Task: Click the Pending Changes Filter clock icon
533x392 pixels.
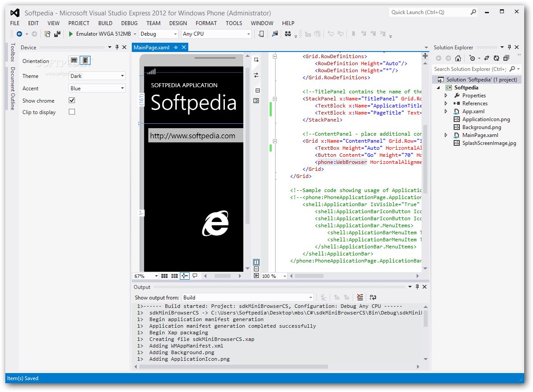Action: (472, 58)
